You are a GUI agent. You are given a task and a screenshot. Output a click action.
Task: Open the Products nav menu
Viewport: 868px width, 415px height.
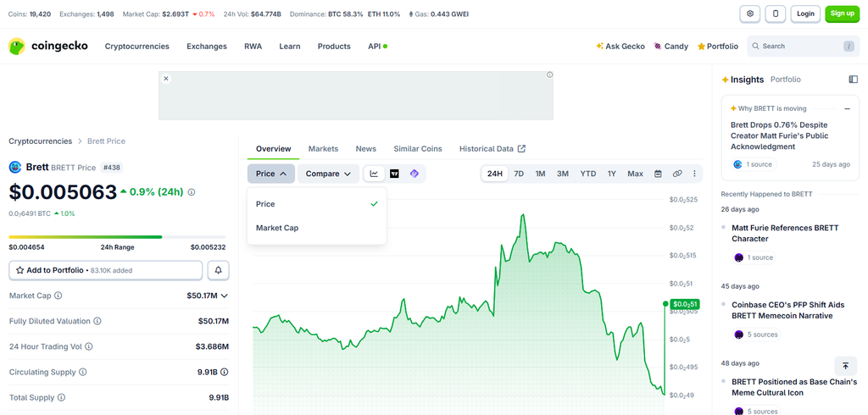334,47
